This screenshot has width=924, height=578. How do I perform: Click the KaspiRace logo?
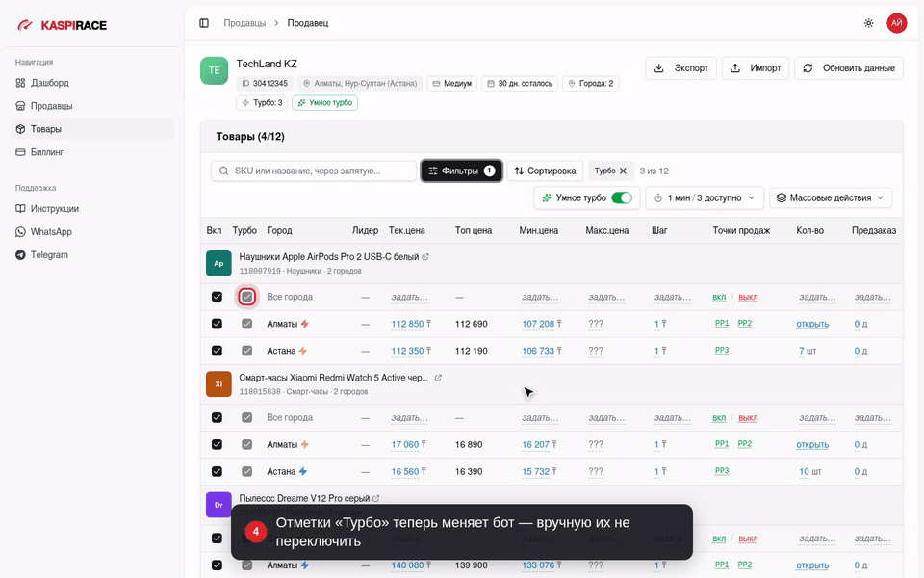click(x=62, y=25)
